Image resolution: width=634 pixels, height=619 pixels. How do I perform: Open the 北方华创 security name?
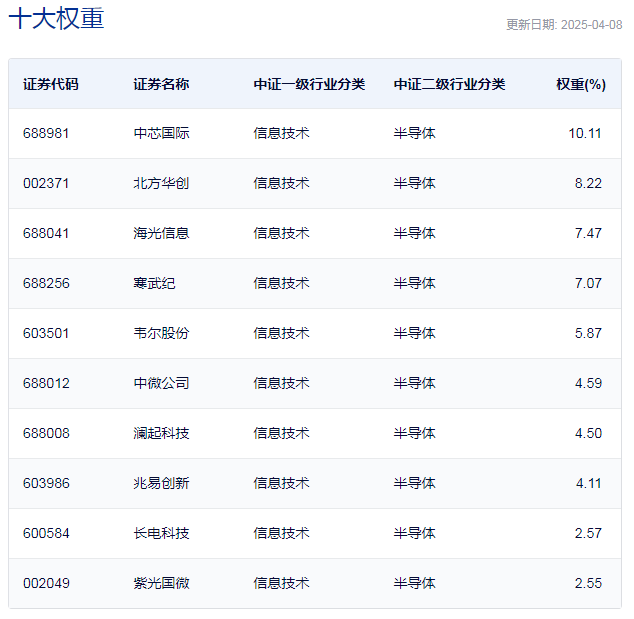[161, 183]
